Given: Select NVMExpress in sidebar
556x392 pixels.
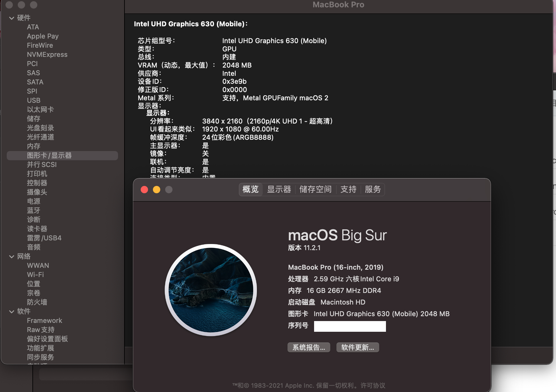Looking at the screenshot, I should (47, 54).
